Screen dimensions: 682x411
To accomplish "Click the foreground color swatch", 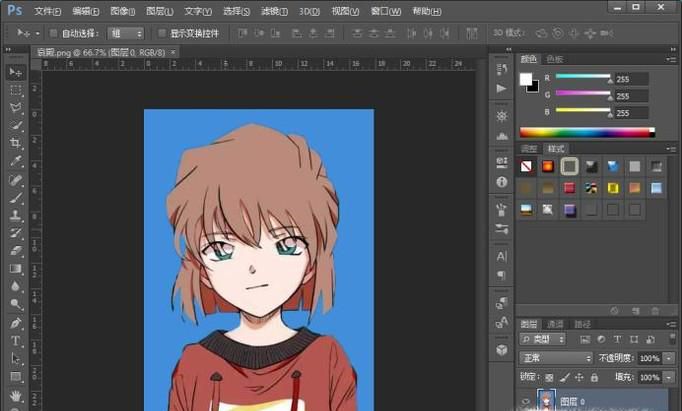I will [525, 79].
